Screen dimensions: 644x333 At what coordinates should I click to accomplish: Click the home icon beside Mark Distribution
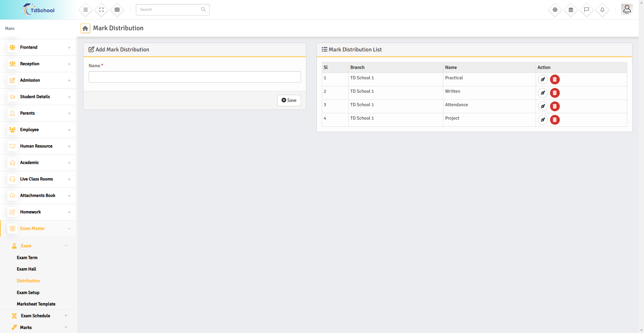coord(85,29)
